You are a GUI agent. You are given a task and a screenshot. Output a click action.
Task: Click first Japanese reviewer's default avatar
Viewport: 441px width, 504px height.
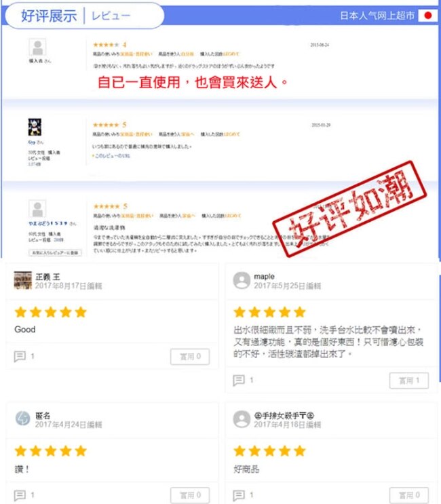pyautogui.click(x=37, y=47)
